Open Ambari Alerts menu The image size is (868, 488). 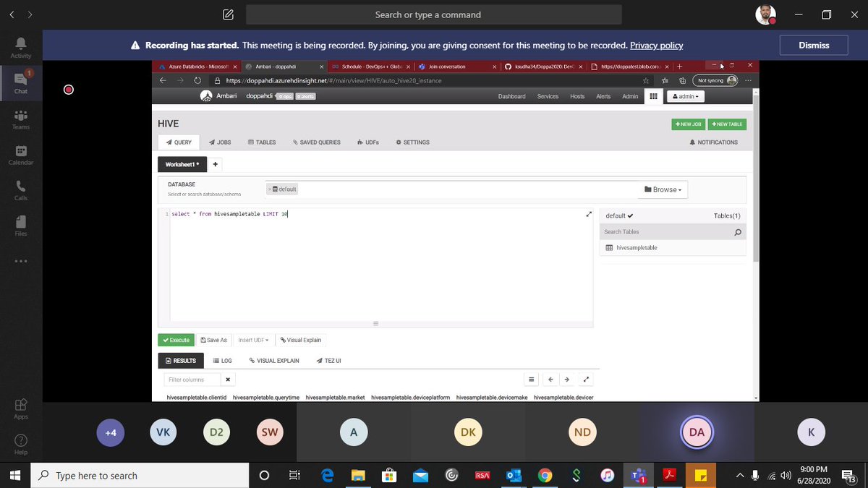(603, 96)
